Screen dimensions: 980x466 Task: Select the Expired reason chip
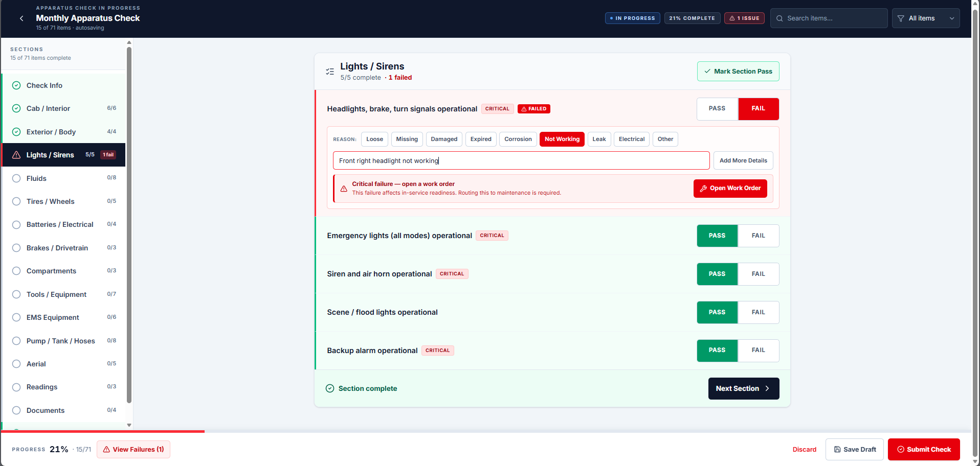[481, 139]
